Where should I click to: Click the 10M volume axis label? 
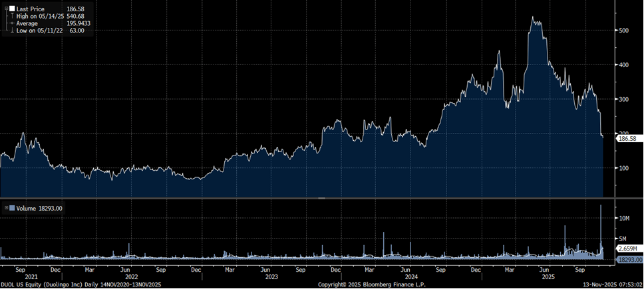[x=624, y=219]
